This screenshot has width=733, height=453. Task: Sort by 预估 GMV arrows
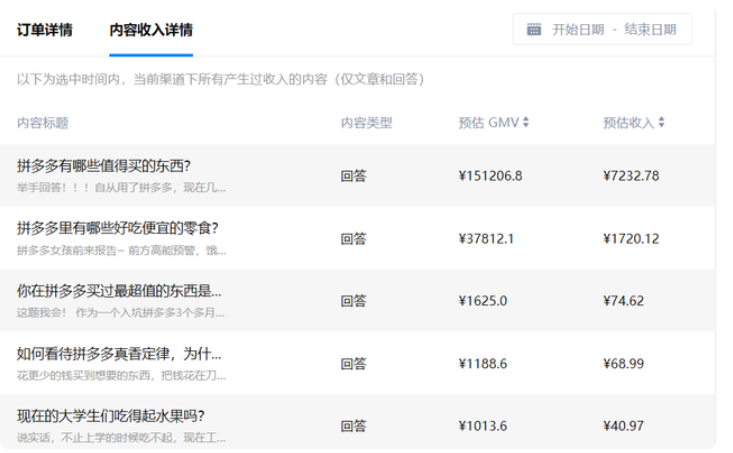(x=526, y=122)
